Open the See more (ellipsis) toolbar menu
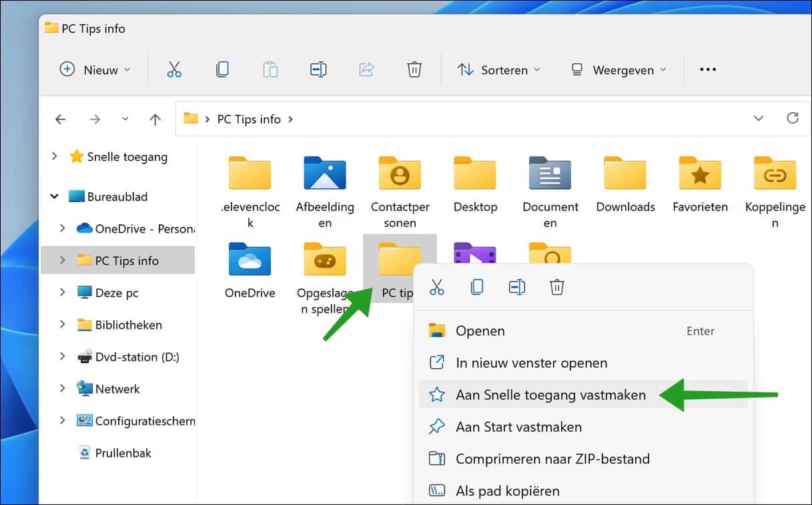Viewport: 812px width, 505px height. click(707, 69)
